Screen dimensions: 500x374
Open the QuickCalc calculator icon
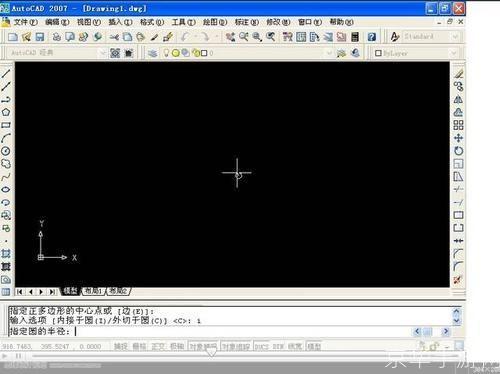pyautogui.click(x=355, y=37)
